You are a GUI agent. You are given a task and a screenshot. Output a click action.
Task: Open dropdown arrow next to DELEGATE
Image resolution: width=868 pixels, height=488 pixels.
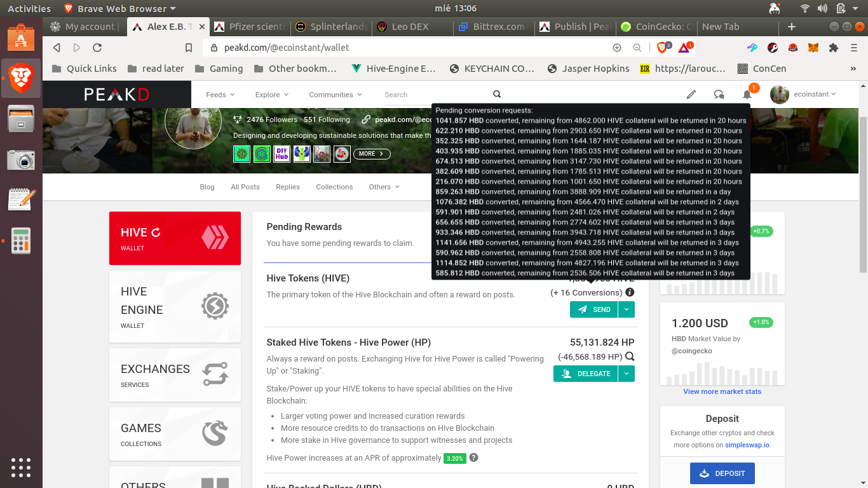(x=627, y=374)
